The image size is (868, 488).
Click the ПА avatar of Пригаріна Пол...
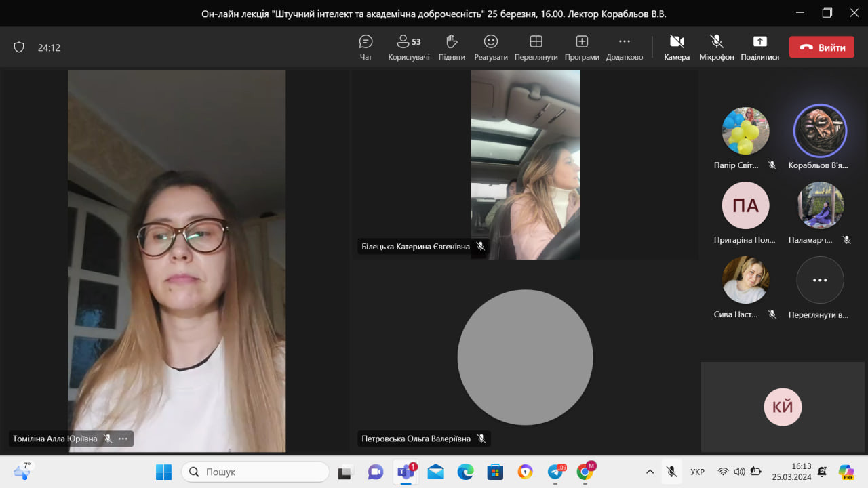pyautogui.click(x=745, y=205)
